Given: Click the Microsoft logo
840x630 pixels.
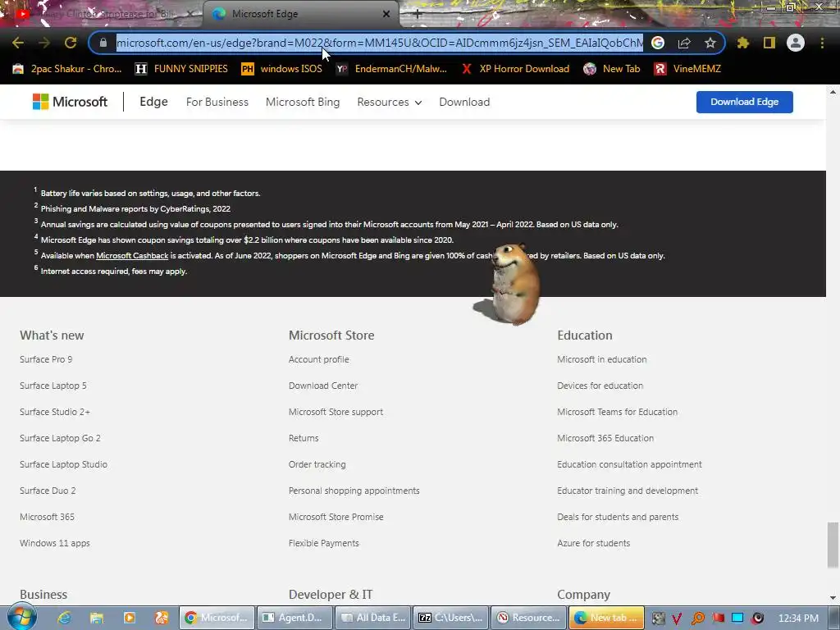Looking at the screenshot, I should (71, 102).
